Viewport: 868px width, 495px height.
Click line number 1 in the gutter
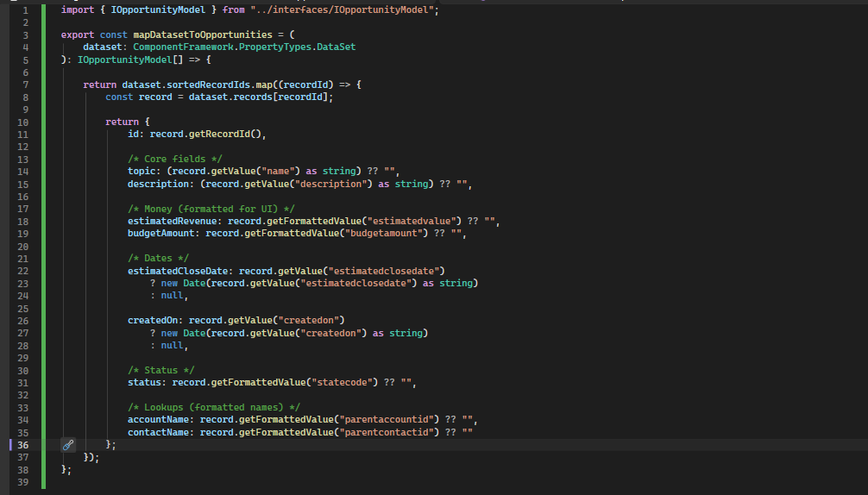(x=26, y=10)
